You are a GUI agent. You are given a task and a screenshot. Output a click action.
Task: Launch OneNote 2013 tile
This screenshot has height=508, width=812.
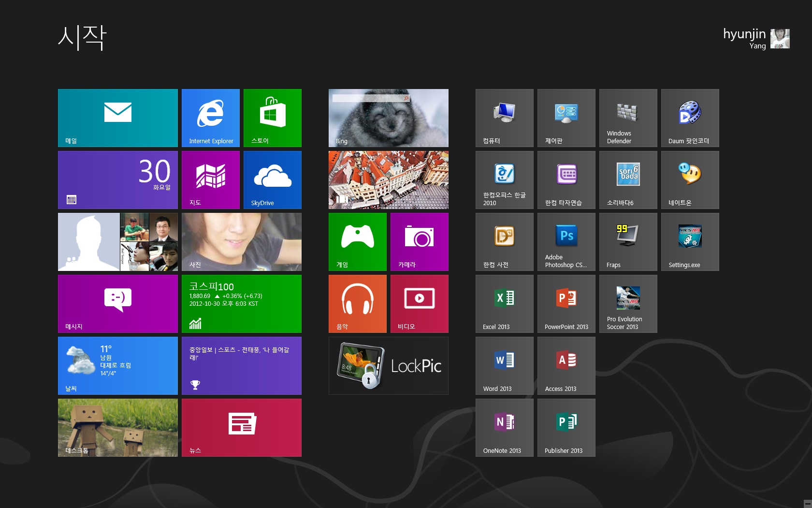click(505, 428)
